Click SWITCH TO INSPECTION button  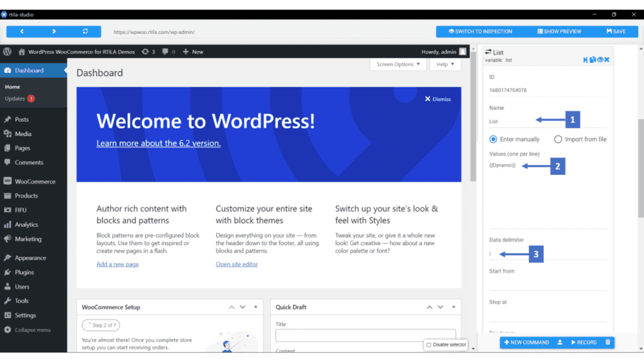point(480,31)
